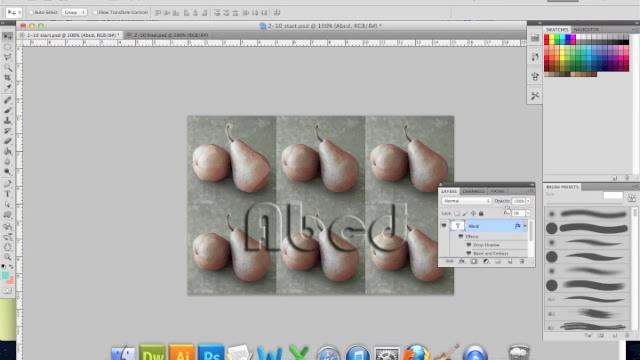Select the Elliptical Marquee tool

click(7, 47)
